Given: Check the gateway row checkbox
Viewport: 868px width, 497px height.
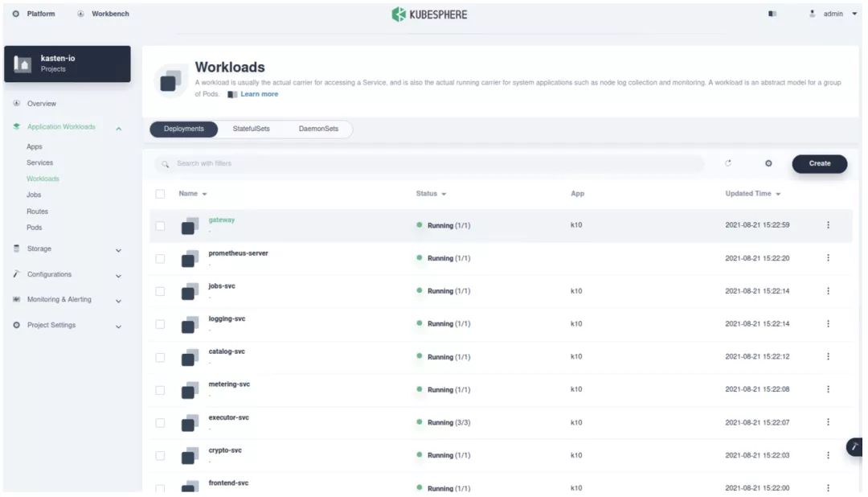Looking at the screenshot, I should click(158, 225).
